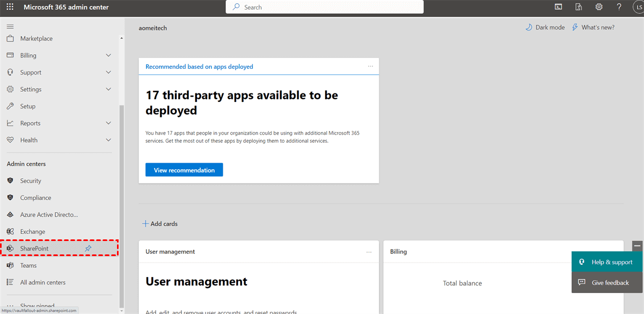The height and width of the screenshot is (314, 644).
Task: Expand the Billing navigation section
Action: pyautogui.click(x=108, y=55)
